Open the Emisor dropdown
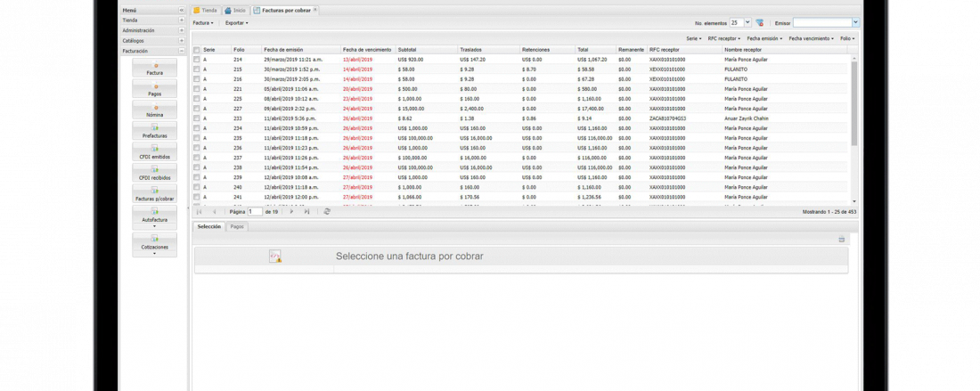980x391 pixels. (855, 23)
